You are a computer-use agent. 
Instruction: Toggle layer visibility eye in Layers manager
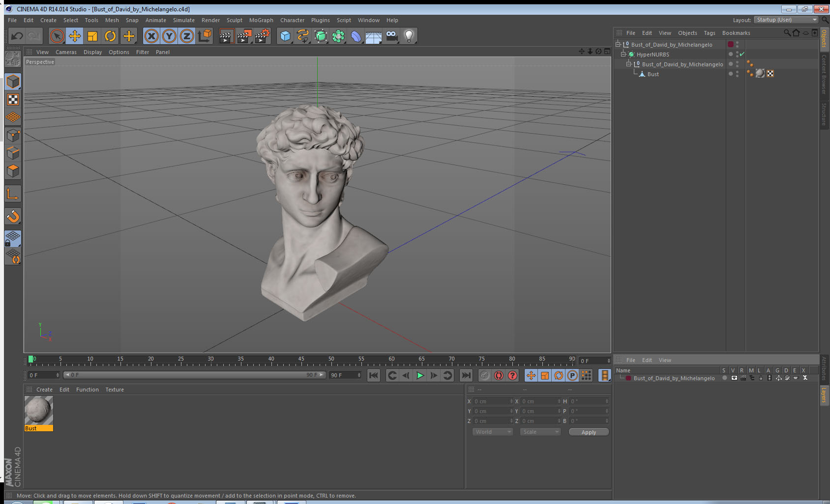734,378
